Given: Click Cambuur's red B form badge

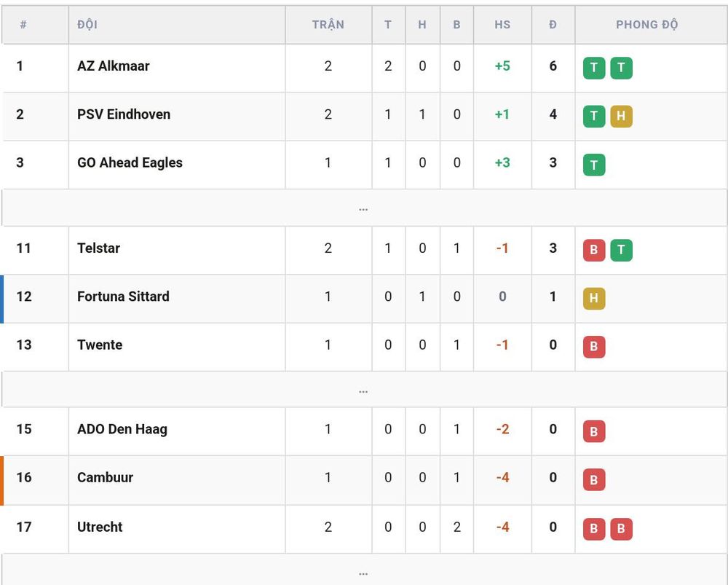Looking at the screenshot, I should coord(594,479).
